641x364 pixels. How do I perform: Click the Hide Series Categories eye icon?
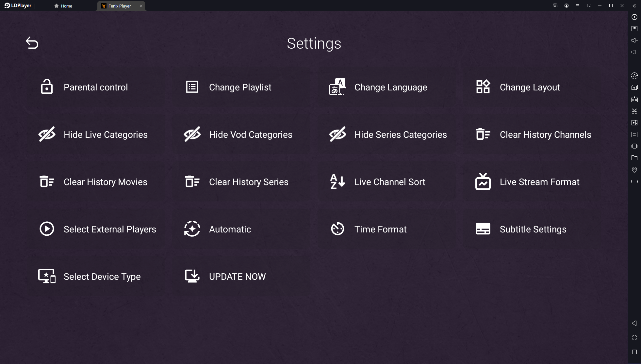(x=337, y=134)
